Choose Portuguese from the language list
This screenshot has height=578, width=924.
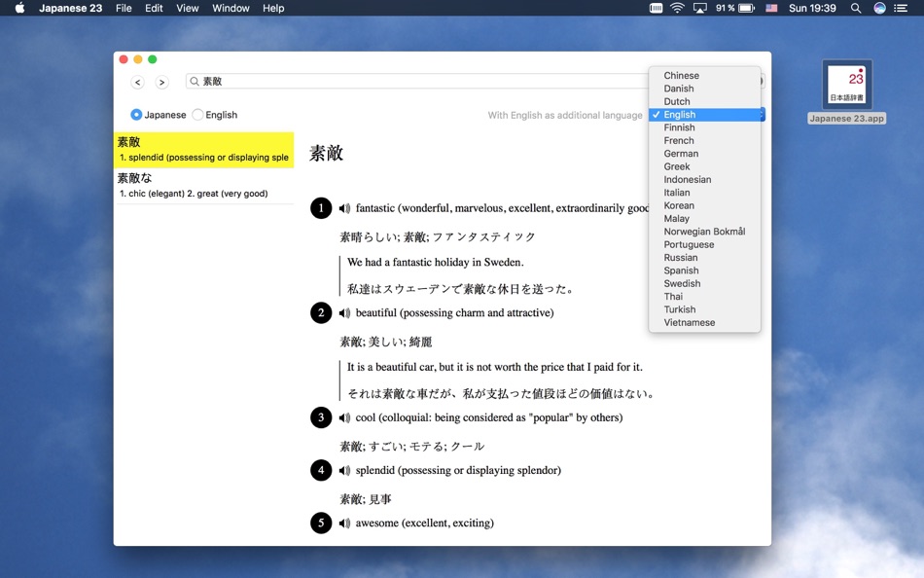(705, 244)
